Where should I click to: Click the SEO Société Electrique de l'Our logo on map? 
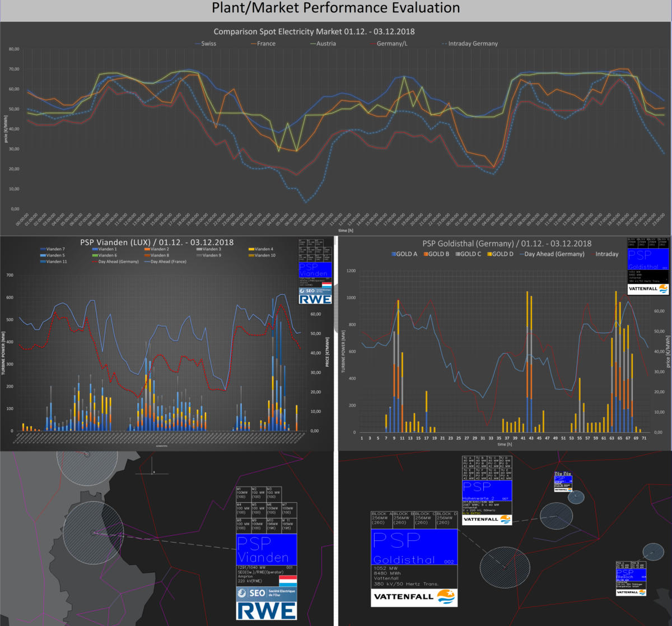tap(267, 593)
